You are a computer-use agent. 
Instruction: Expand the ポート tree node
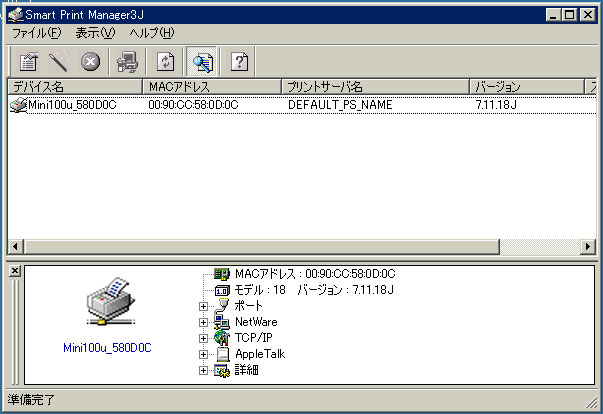point(203,306)
